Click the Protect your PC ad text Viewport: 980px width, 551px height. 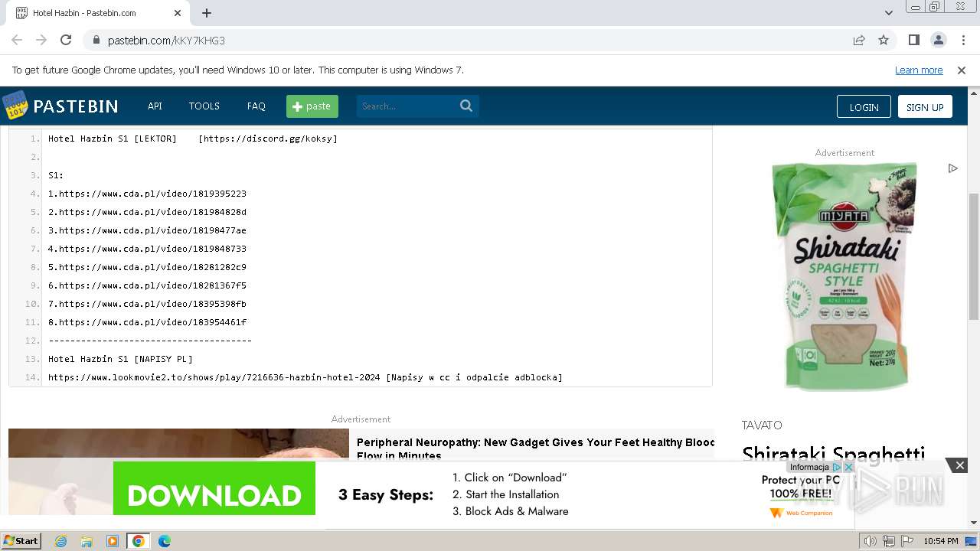[801, 487]
